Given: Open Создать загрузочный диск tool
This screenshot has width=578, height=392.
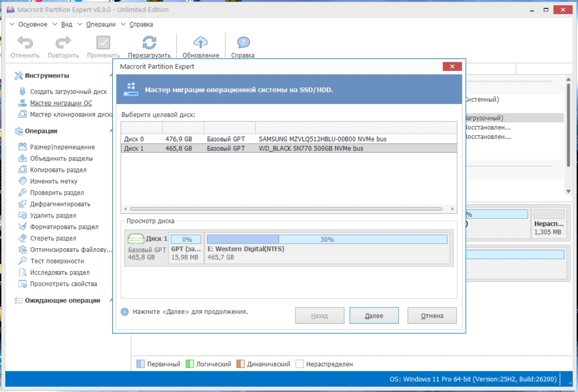Looking at the screenshot, I should 68,92.
